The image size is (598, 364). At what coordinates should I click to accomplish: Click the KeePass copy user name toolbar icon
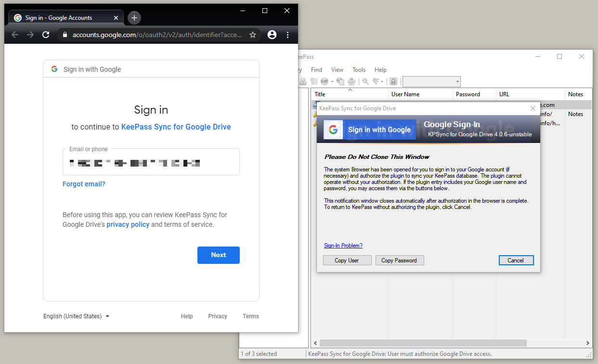[x=303, y=81]
